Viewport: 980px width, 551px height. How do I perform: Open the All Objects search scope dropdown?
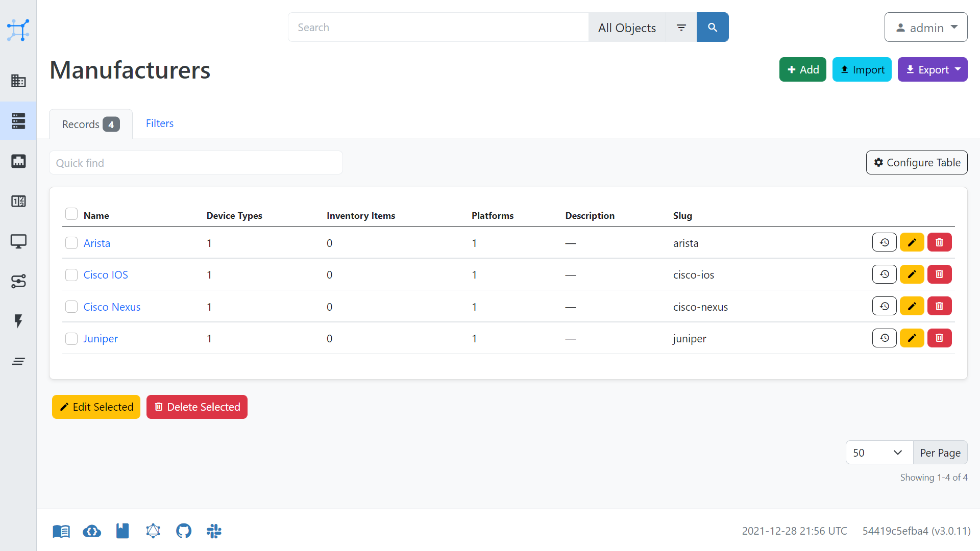627,27
